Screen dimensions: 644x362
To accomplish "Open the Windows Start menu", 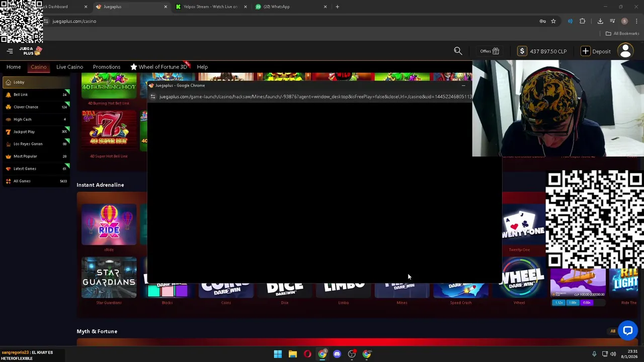I will 278,354.
